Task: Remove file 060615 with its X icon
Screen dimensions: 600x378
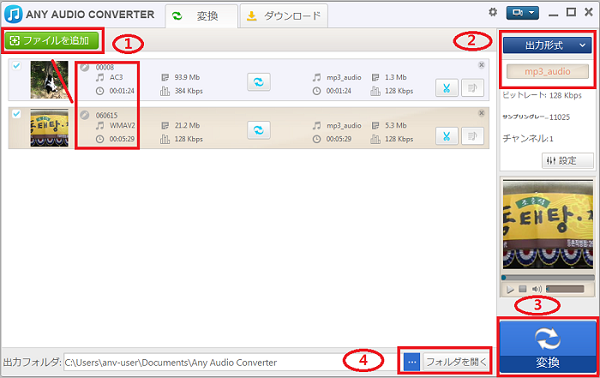Action: point(481,113)
